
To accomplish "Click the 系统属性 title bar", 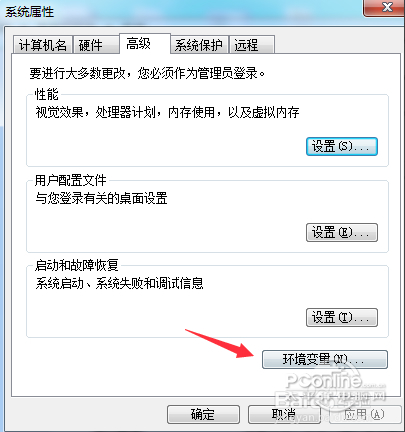I will pyautogui.click(x=182, y=12).
